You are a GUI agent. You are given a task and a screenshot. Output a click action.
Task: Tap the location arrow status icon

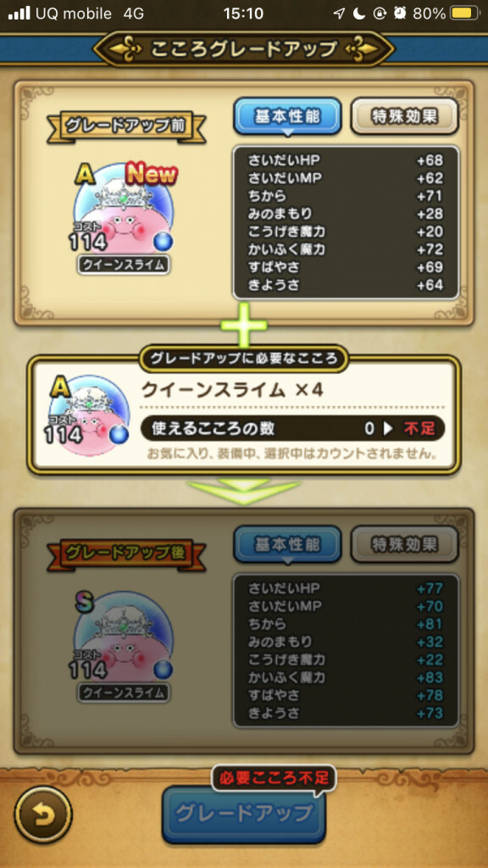tap(339, 14)
